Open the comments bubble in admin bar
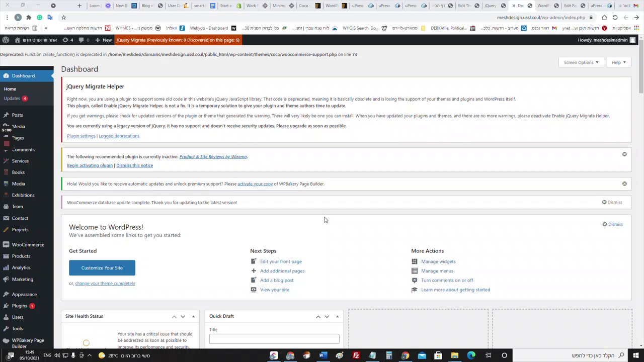Screen dimensions: 644x362 point(84,40)
